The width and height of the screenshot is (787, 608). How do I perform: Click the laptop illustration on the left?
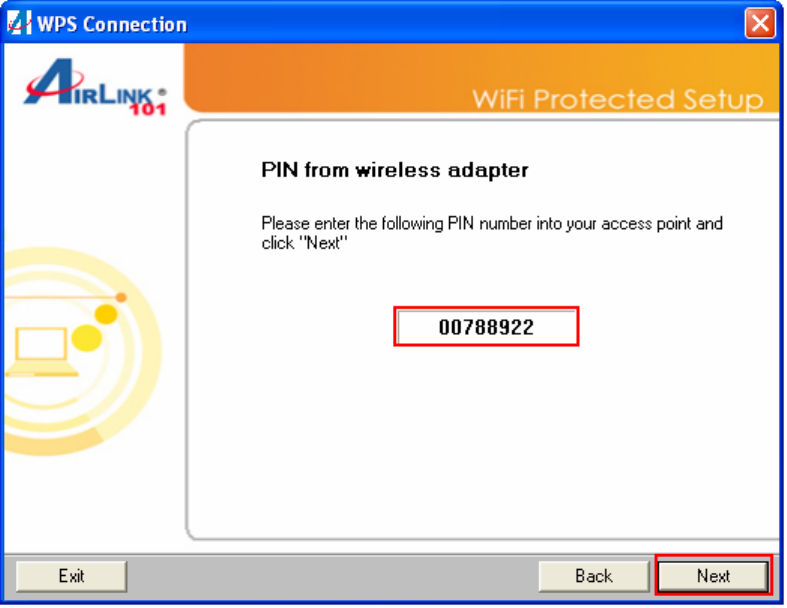[42, 352]
